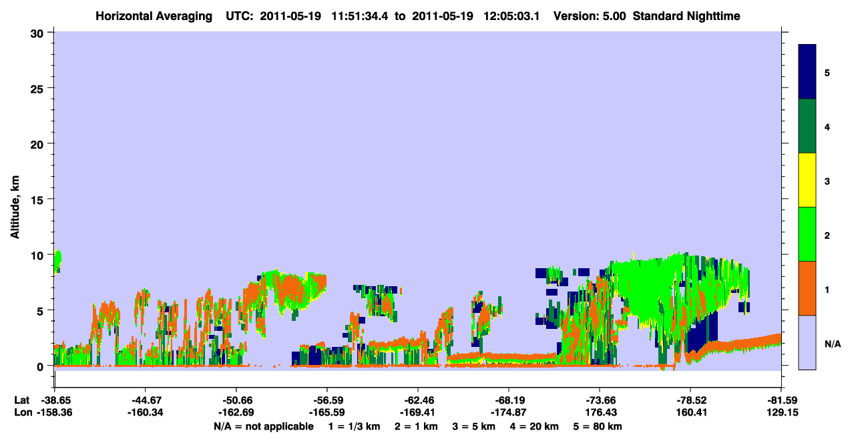Screen dimensions: 868x445
Task: Click the longitude value -169.41
Action: click(x=417, y=412)
